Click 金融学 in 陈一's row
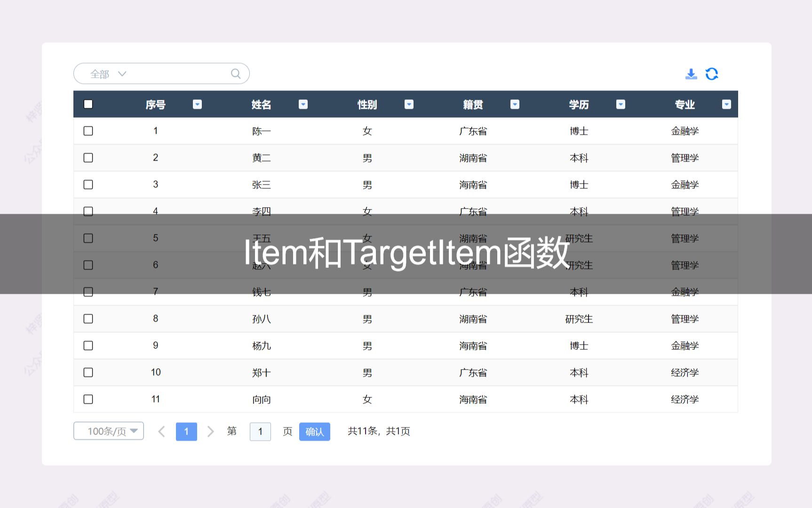 point(685,131)
